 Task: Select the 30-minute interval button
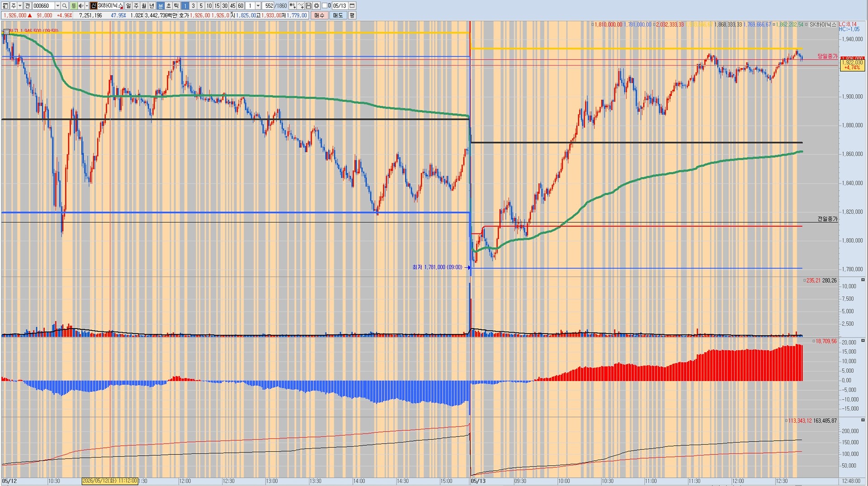[225, 6]
